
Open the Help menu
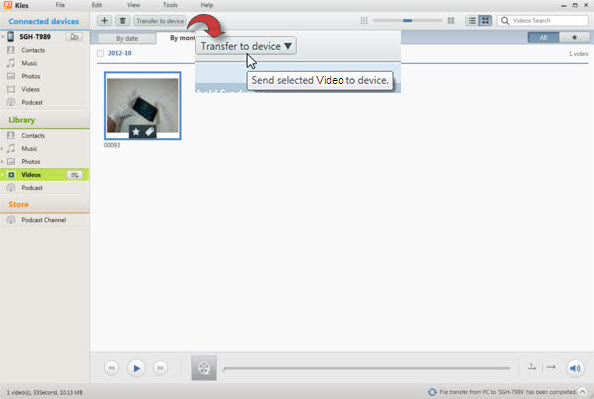[x=207, y=5]
